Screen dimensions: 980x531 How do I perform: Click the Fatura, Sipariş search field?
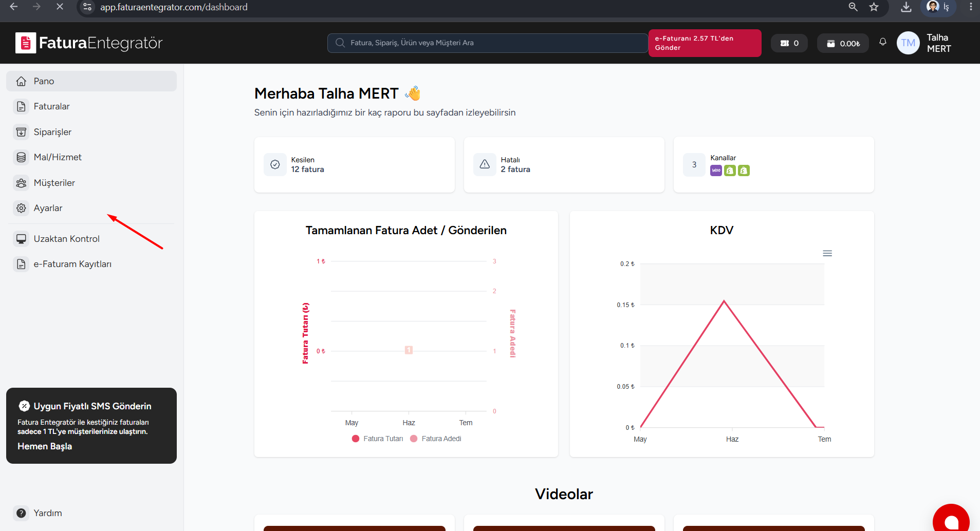click(487, 43)
